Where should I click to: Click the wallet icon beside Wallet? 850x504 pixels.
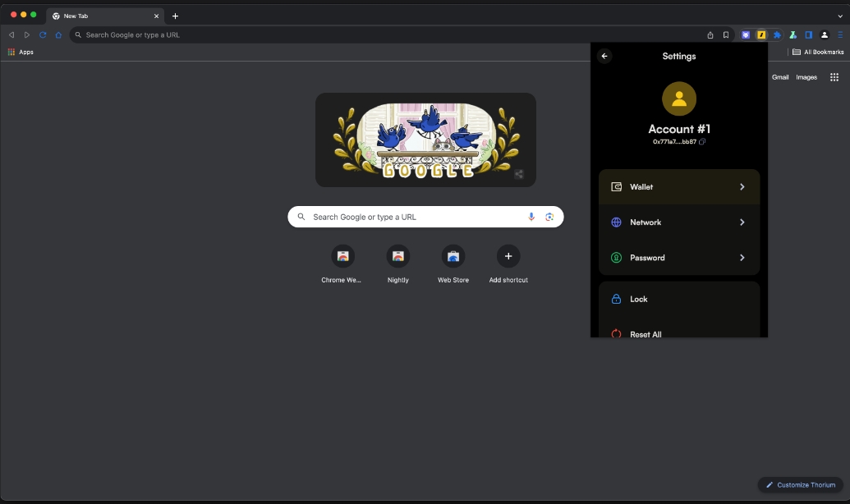(x=617, y=187)
